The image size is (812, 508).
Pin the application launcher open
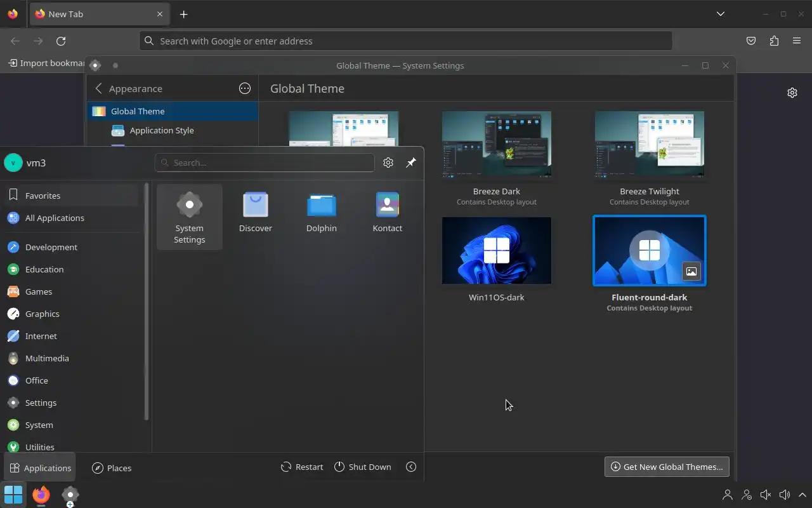pyautogui.click(x=411, y=163)
